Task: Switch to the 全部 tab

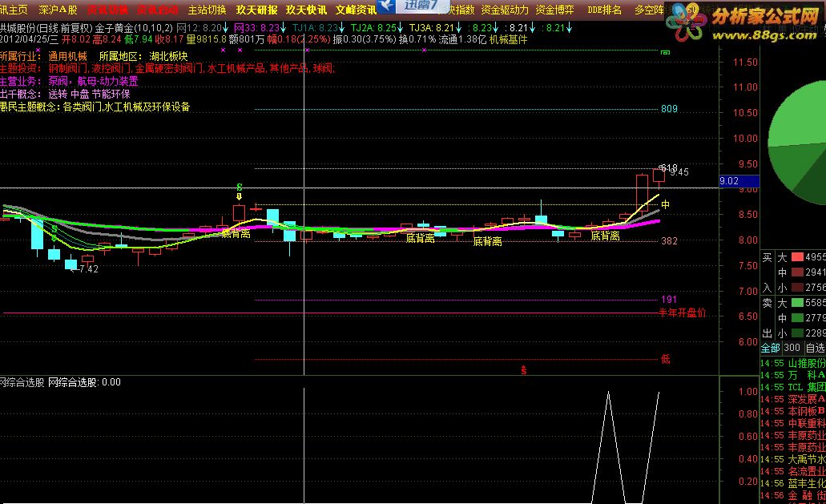Action: (x=770, y=348)
